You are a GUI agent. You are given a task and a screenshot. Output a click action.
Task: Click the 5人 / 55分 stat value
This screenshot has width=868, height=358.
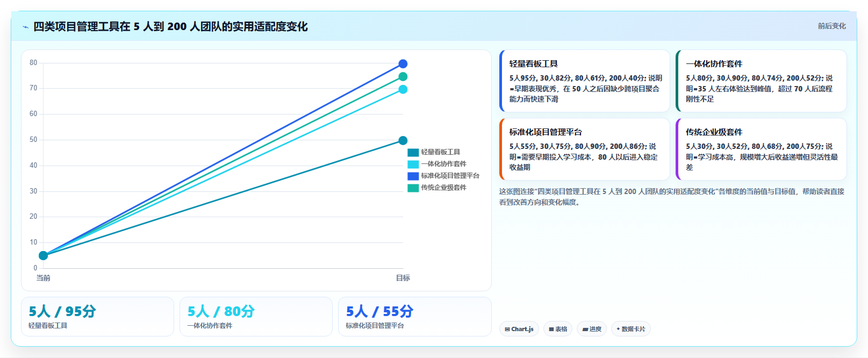[x=379, y=311]
